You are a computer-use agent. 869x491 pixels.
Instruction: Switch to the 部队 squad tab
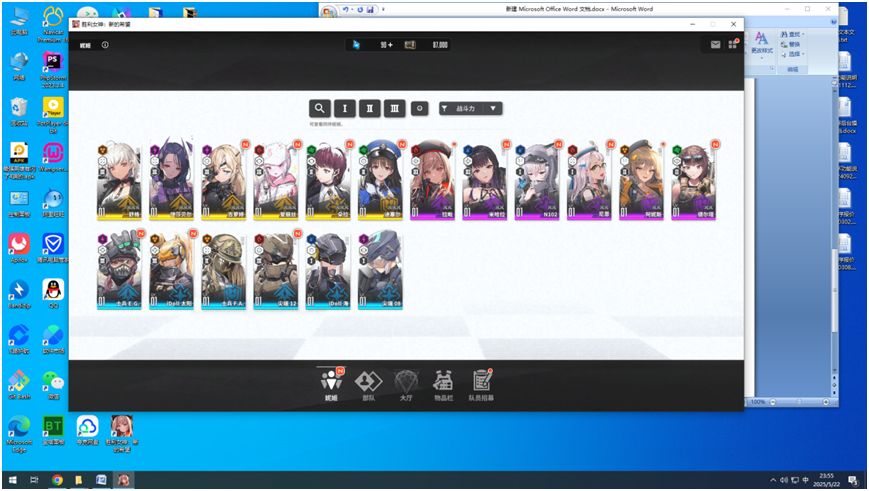[369, 385]
